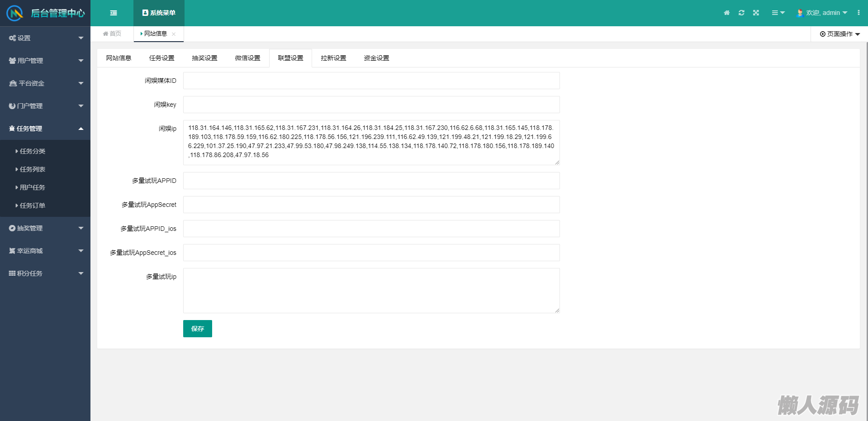This screenshot has width=868, height=421.
Task: Expand the 设置 sidebar menu
Action: pos(45,38)
